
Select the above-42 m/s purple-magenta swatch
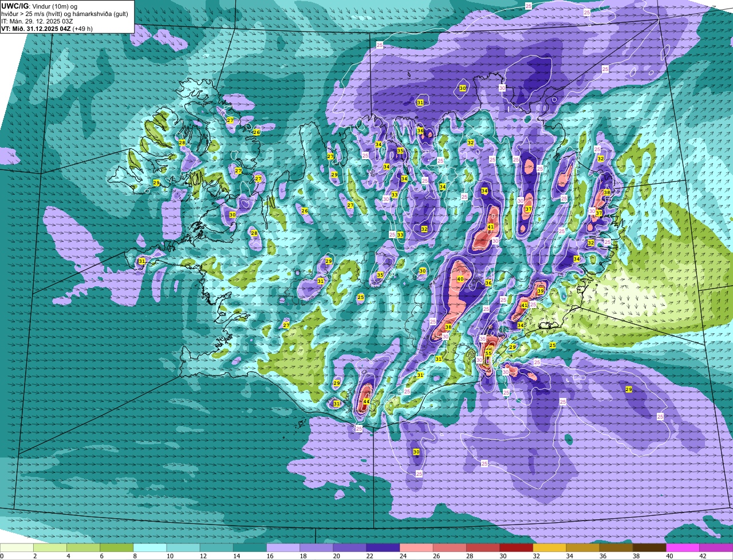(716, 548)
